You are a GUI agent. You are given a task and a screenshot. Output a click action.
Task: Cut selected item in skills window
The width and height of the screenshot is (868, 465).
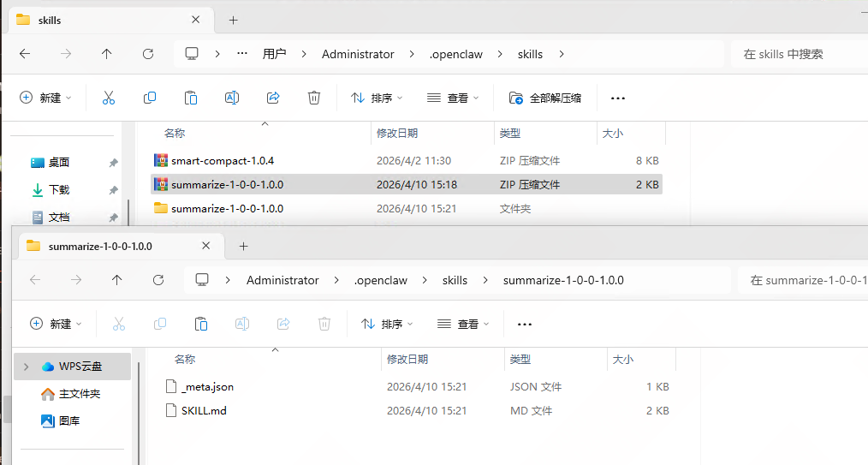109,98
